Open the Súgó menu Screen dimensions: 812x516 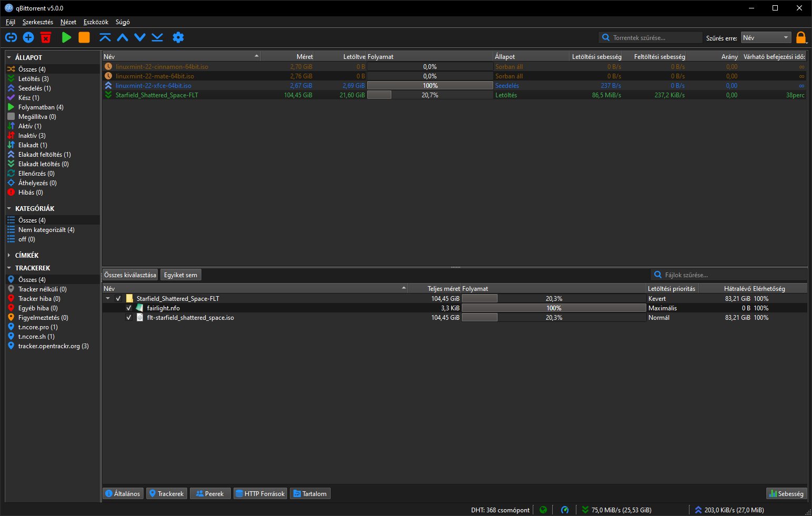[123, 22]
